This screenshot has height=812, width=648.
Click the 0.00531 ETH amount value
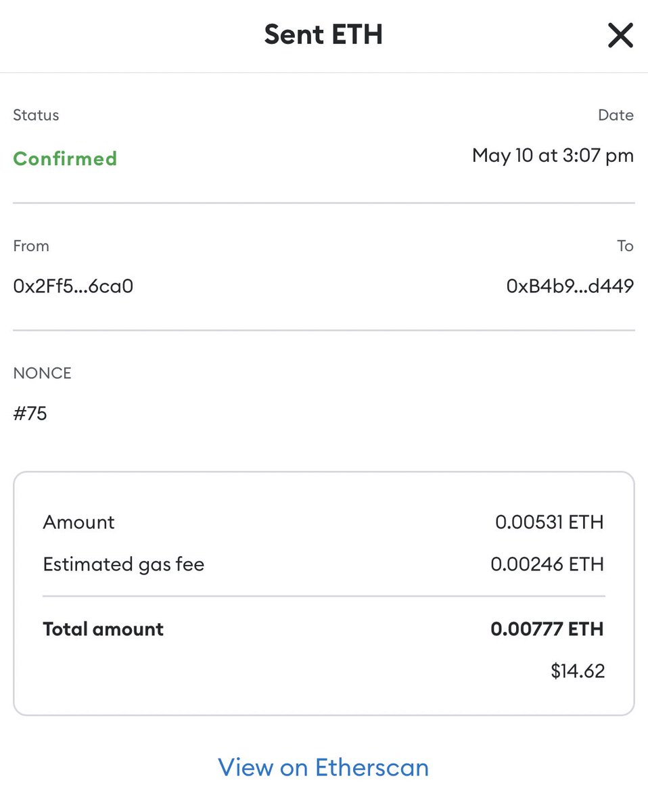point(549,522)
